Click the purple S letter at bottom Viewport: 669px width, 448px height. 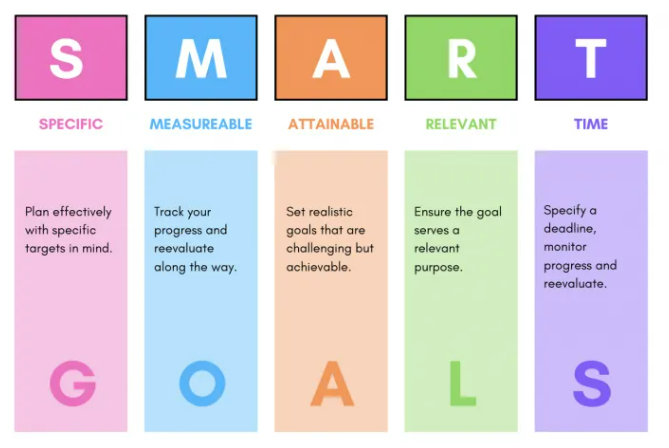pyautogui.click(x=591, y=384)
